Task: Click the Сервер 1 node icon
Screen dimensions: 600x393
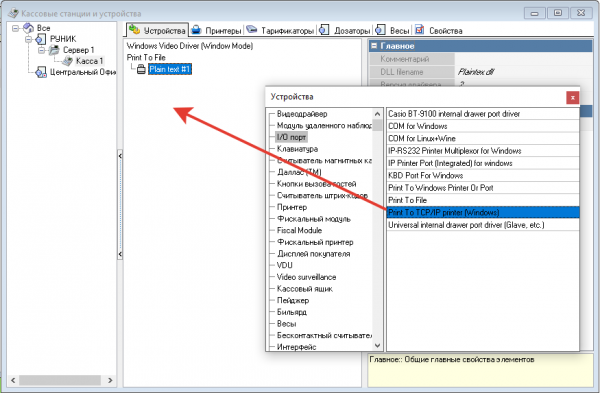Action: click(54, 50)
